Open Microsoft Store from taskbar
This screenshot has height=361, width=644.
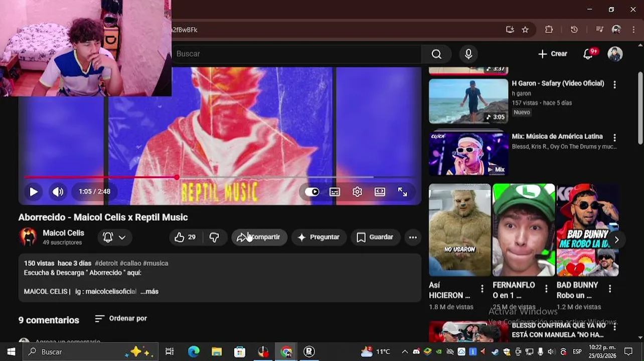click(x=240, y=352)
